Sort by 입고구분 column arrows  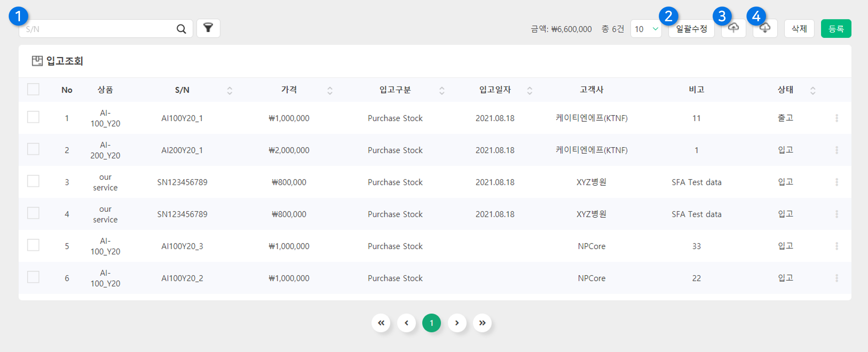coord(442,90)
